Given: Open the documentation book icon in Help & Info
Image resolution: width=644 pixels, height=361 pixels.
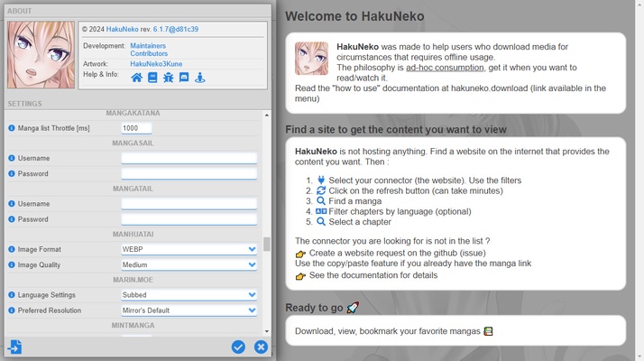Looking at the screenshot, I should [152, 78].
